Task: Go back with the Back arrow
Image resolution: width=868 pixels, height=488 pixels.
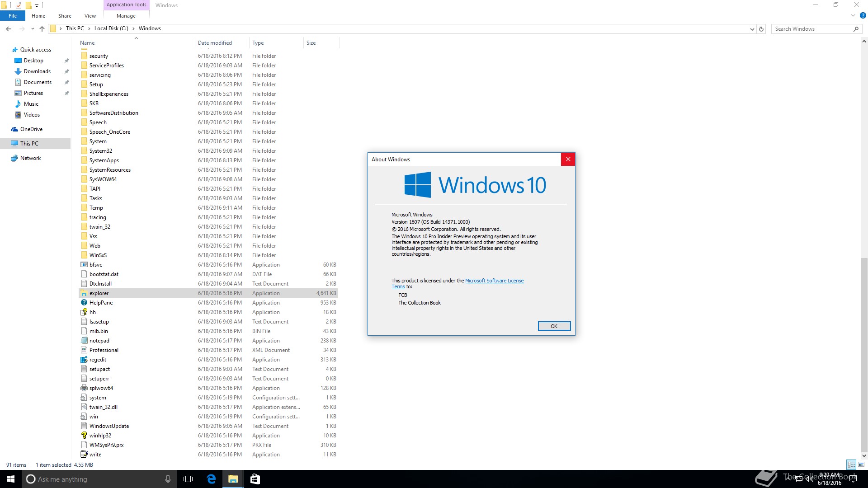Action: 9,28
